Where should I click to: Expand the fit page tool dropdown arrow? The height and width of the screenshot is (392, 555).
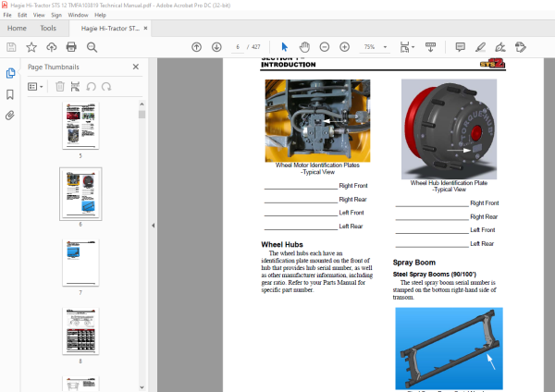[413, 47]
